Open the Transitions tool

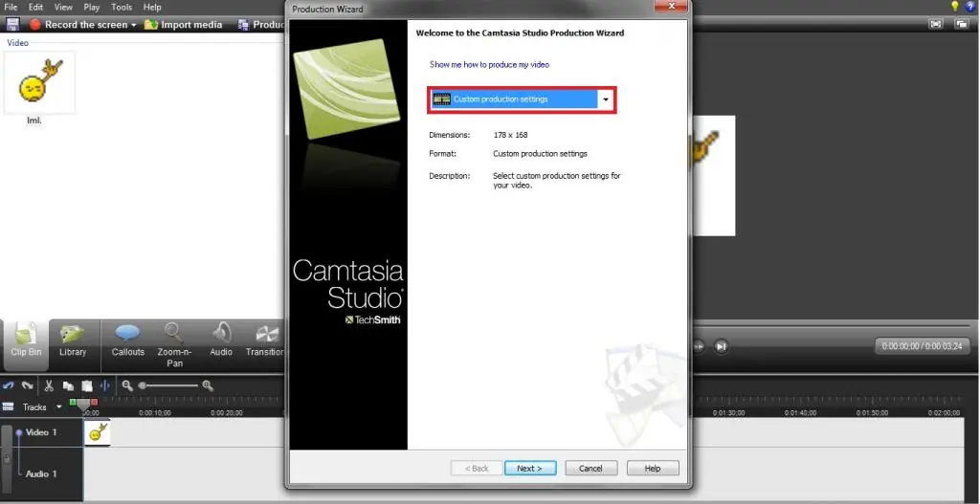click(265, 341)
